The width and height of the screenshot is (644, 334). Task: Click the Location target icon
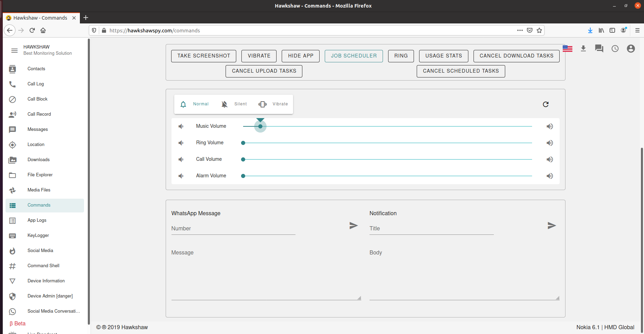pyautogui.click(x=12, y=145)
